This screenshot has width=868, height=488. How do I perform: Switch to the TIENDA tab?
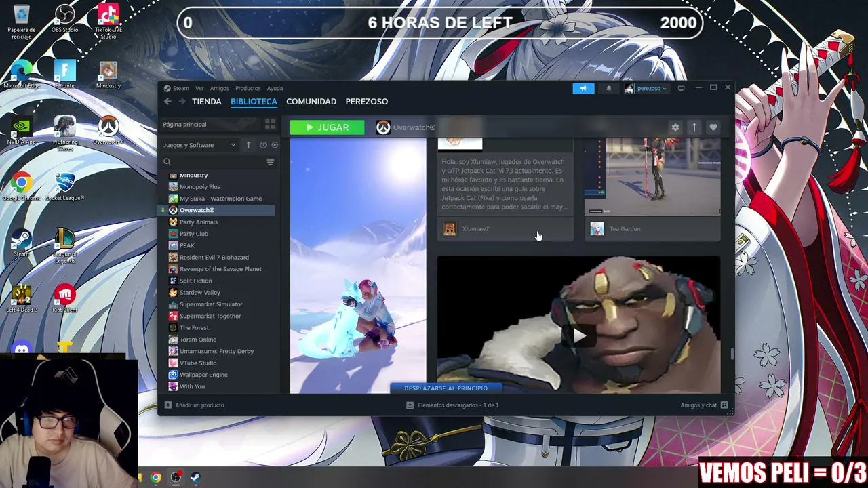click(x=207, y=102)
